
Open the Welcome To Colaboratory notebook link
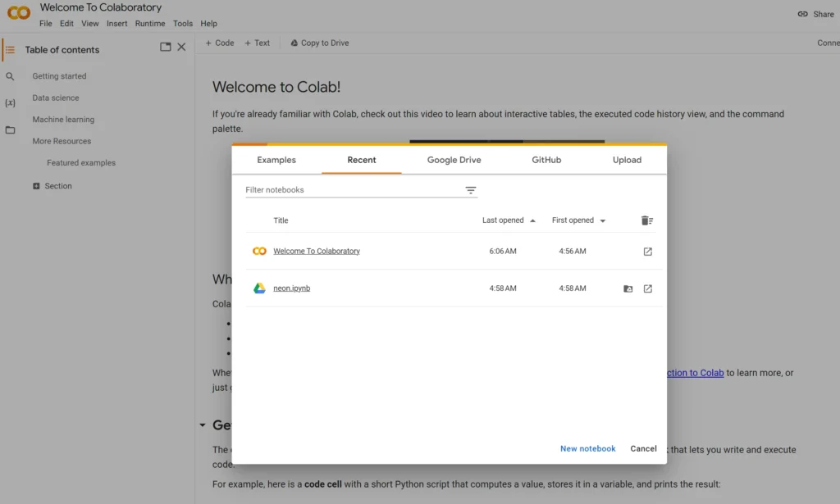(x=317, y=251)
